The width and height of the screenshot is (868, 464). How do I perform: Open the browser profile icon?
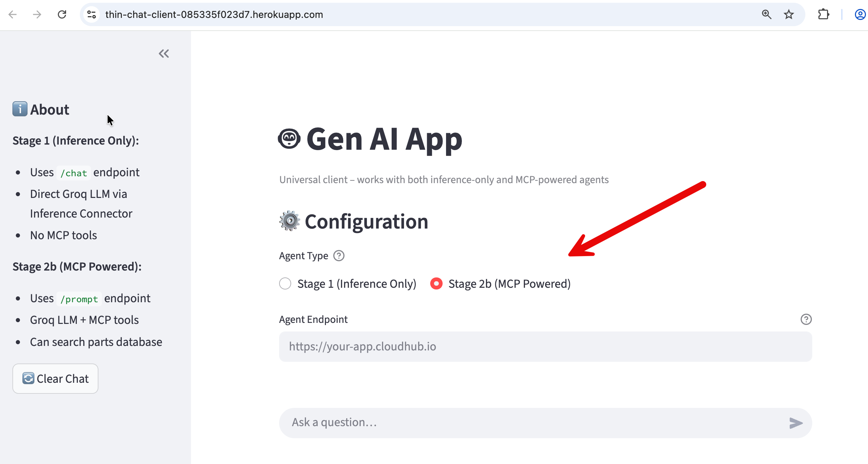pyautogui.click(x=860, y=14)
